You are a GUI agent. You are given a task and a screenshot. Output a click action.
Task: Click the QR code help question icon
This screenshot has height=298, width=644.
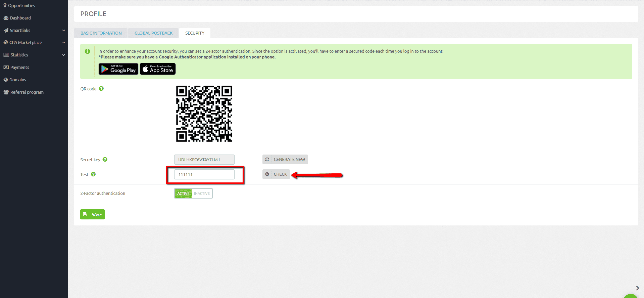coord(101,89)
